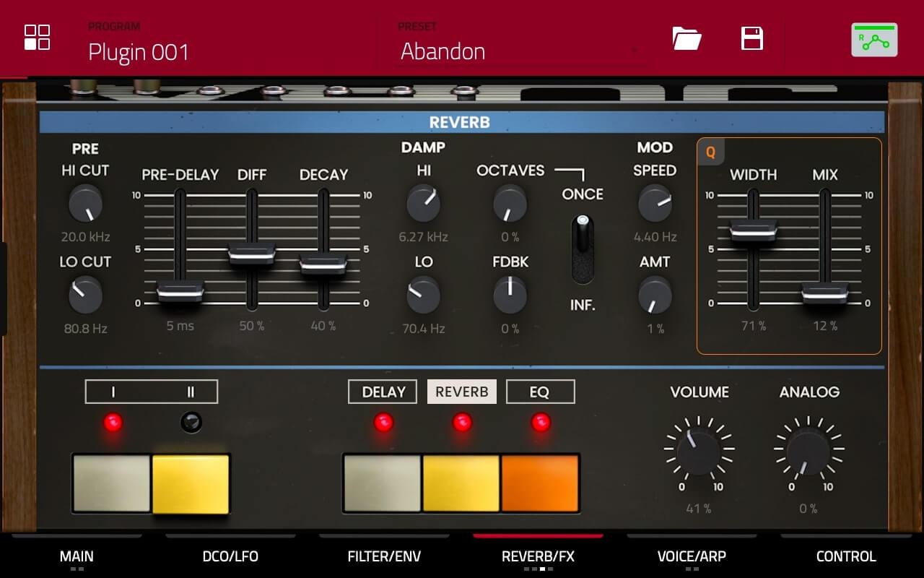
Task: Switch to the FILTER/ENV tab
Action: click(x=384, y=556)
